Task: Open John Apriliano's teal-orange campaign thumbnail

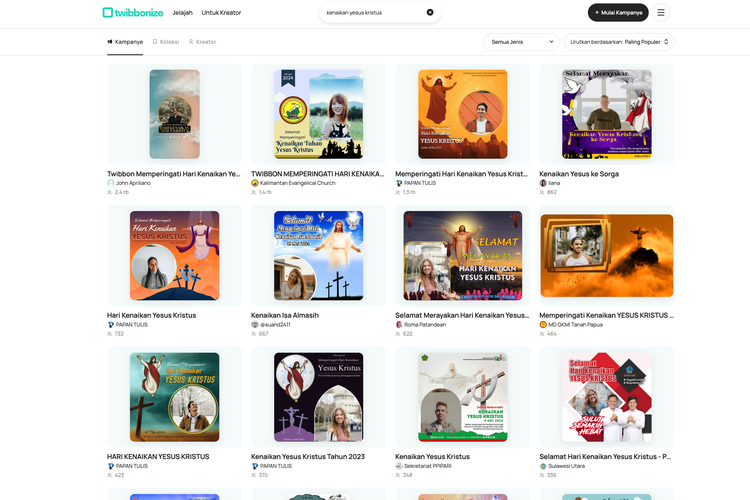Action: tap(175, 114)
